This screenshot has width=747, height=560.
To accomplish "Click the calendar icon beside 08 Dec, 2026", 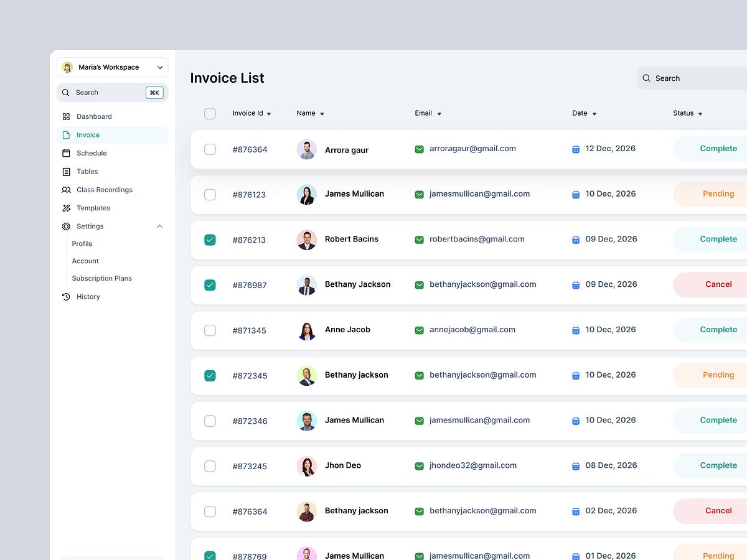I will [x=576, y=466].
